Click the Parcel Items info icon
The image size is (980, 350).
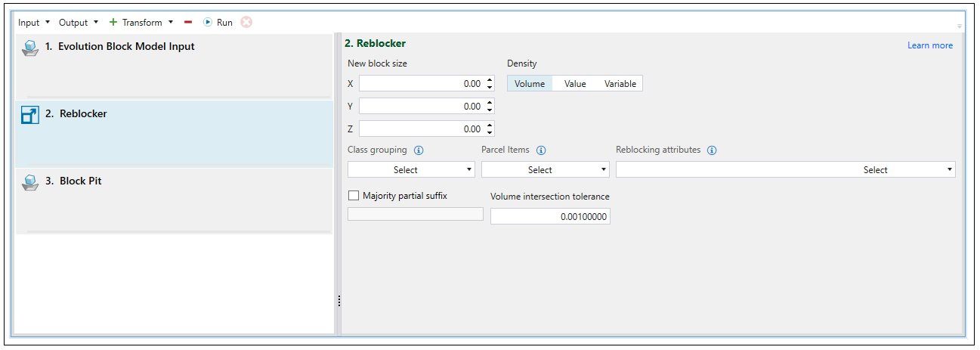coord(541,150)
